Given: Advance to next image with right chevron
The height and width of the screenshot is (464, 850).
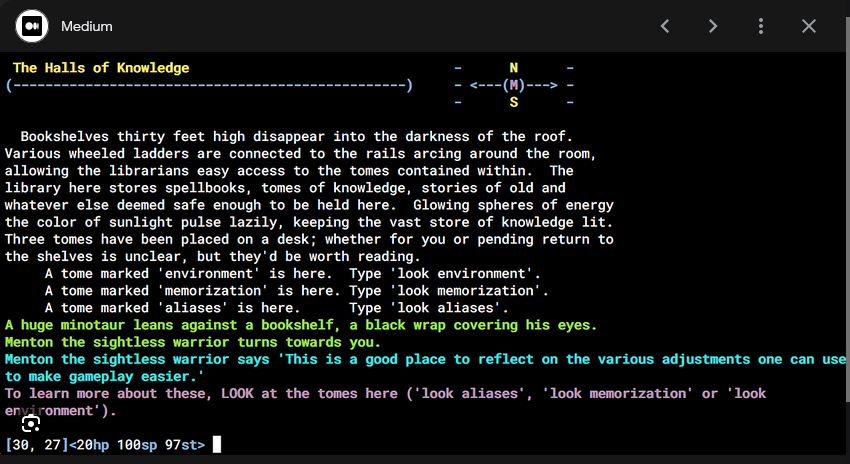Looking at the screenshot, I should pyautogui.click(x=713, y=26).
